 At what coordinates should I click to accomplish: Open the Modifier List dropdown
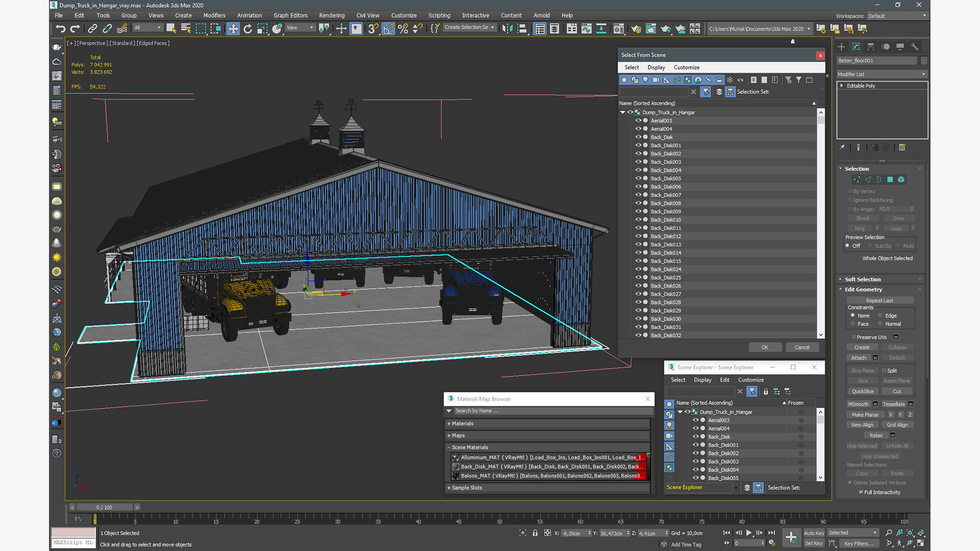(881, 74)
